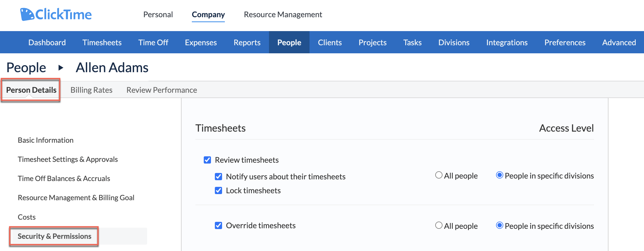The width and height of the screenshot is (644, 251).
Task: Switch to the Expenses tab
Action: (201, 42)
